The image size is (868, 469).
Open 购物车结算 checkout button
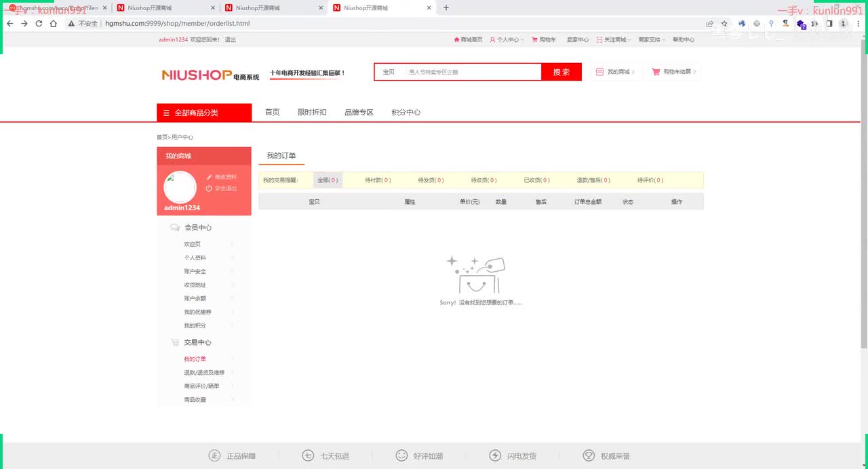673,72
